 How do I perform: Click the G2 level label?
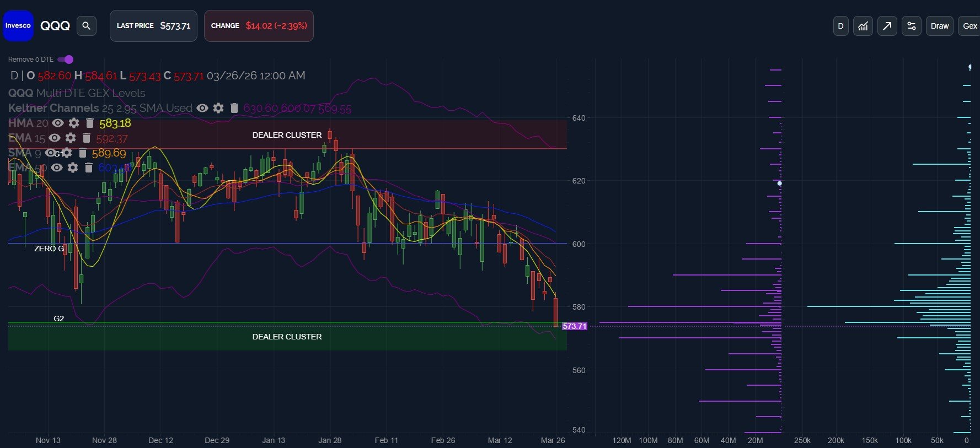point(58,319)
